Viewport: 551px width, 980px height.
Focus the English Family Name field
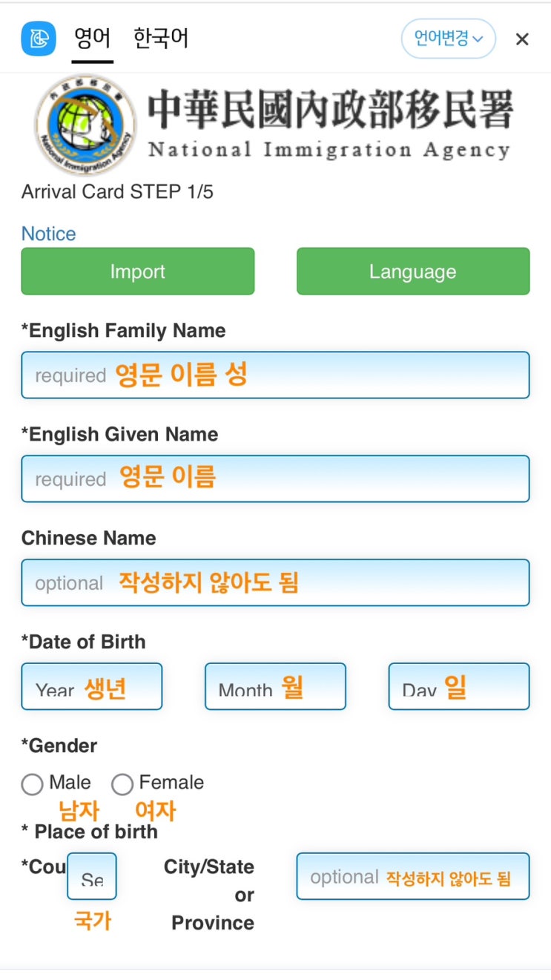click(275, 375)
